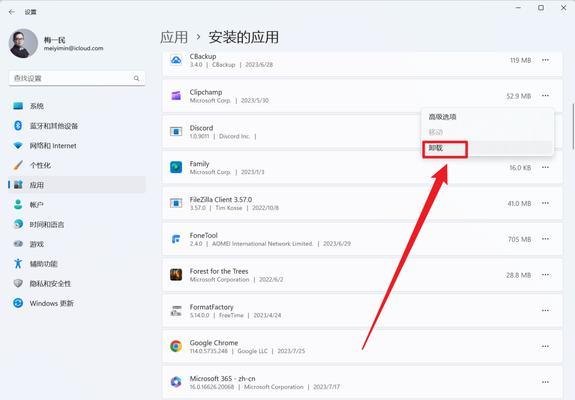This screenshot has width=575, height=400.
Task: Click the FoneTool app name
Action: coord(204,235)
